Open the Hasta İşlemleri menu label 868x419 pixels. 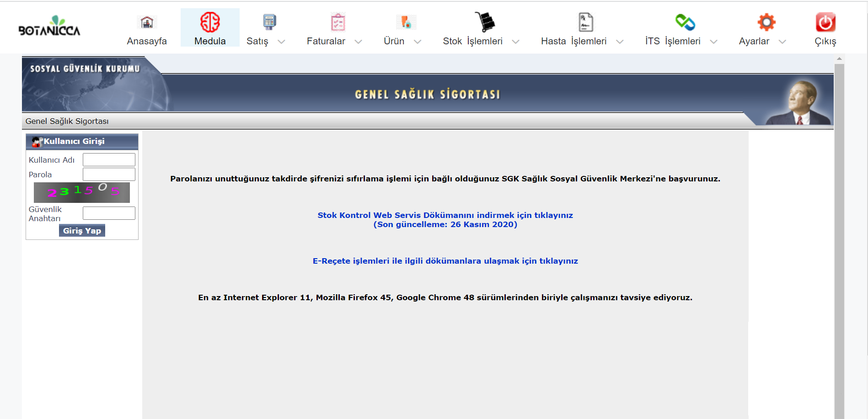574,41
